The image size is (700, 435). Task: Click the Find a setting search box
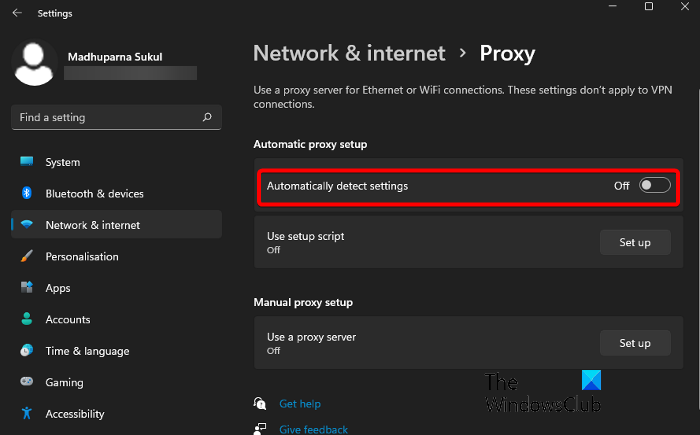coord(105,117)
